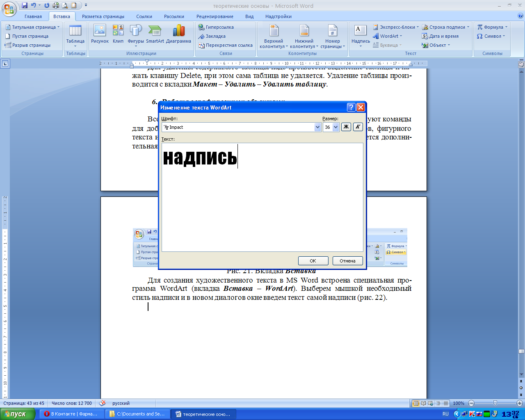The height and width of the screenshot is (420, 525).
Task: Switch to Full Screen Reading view
Action: 423,403
